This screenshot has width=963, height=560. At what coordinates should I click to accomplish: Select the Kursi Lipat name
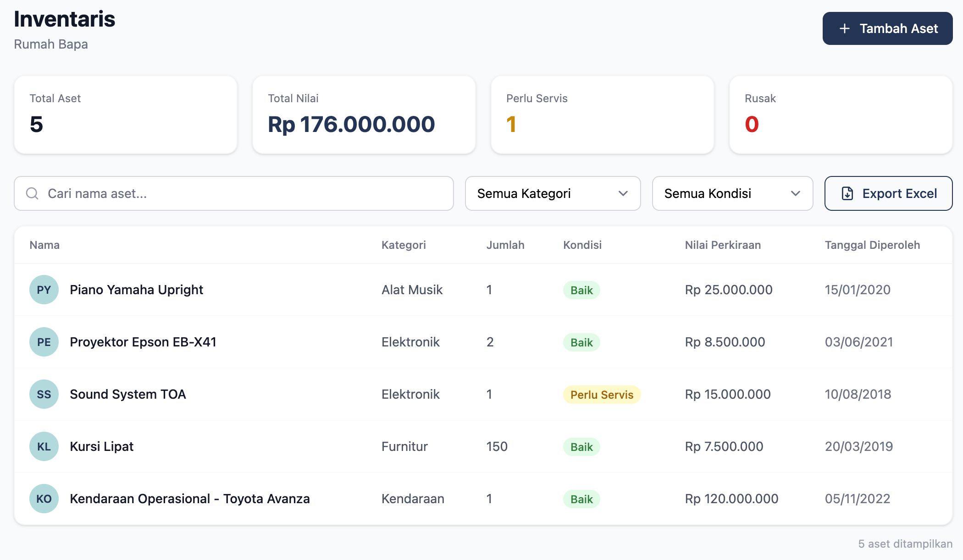coord(102,446)
